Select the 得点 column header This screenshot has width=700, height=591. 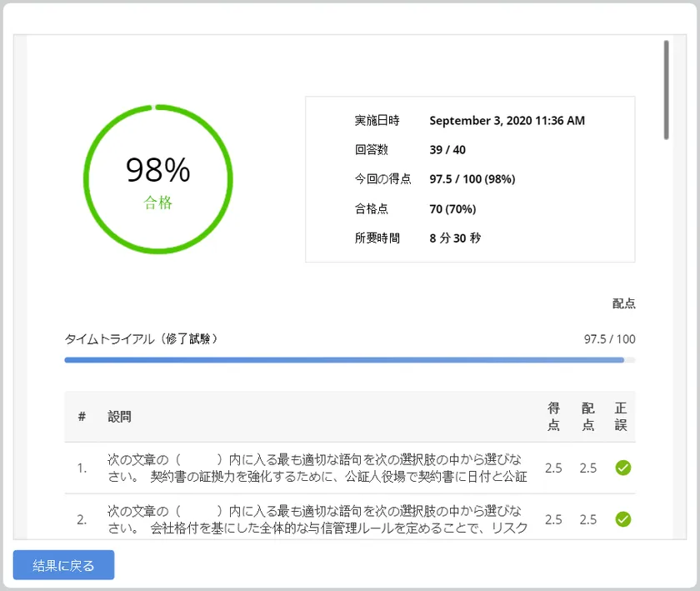coord(553,417)
